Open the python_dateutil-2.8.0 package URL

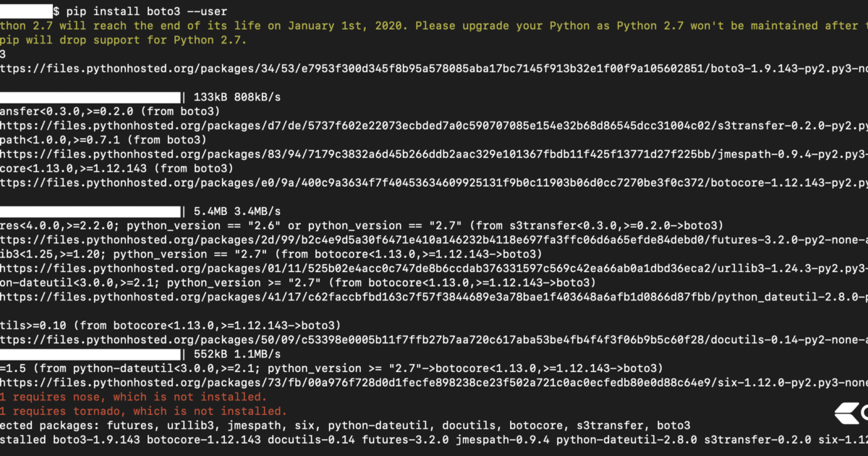(434, 297)
